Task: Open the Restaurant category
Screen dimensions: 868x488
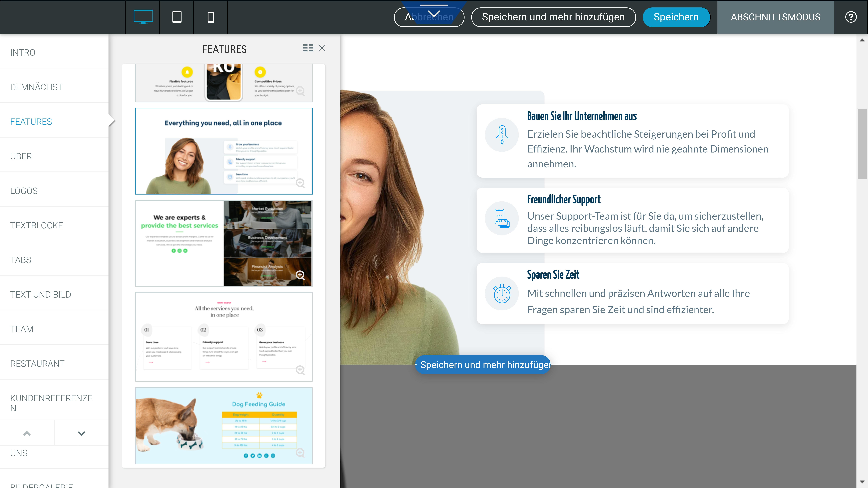Action: (37, 364)
